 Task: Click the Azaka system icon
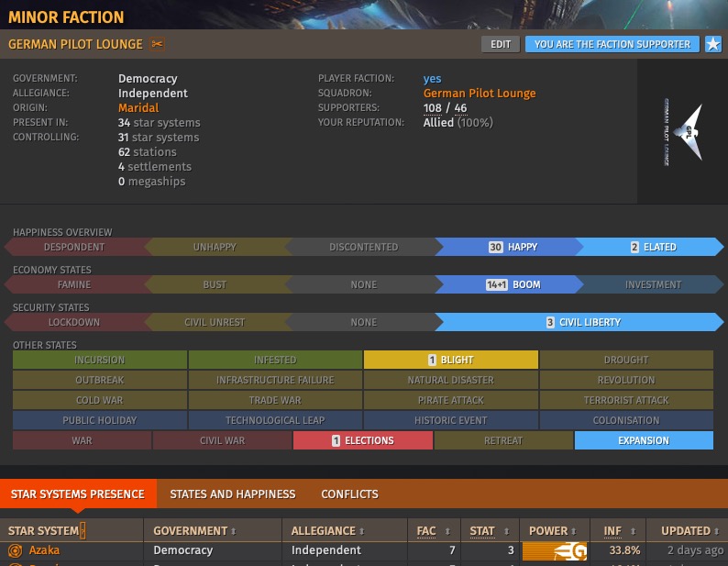point(15,550)
